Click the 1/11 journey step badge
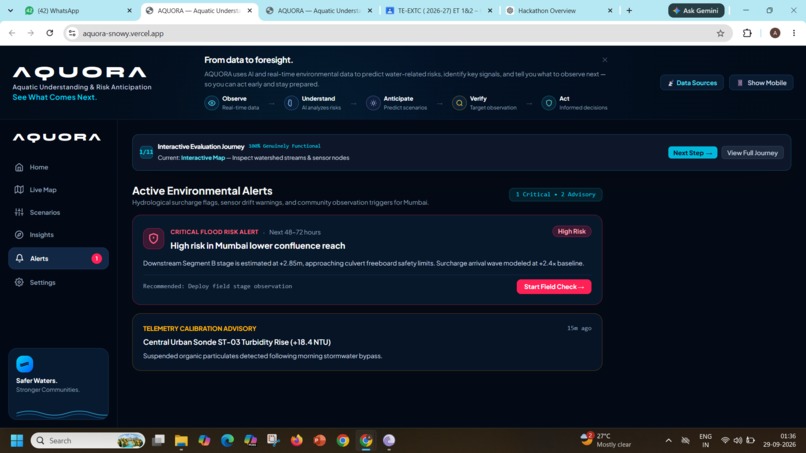Image resolution: width=806 pixels, height=453 pixels. coord(146,152)
